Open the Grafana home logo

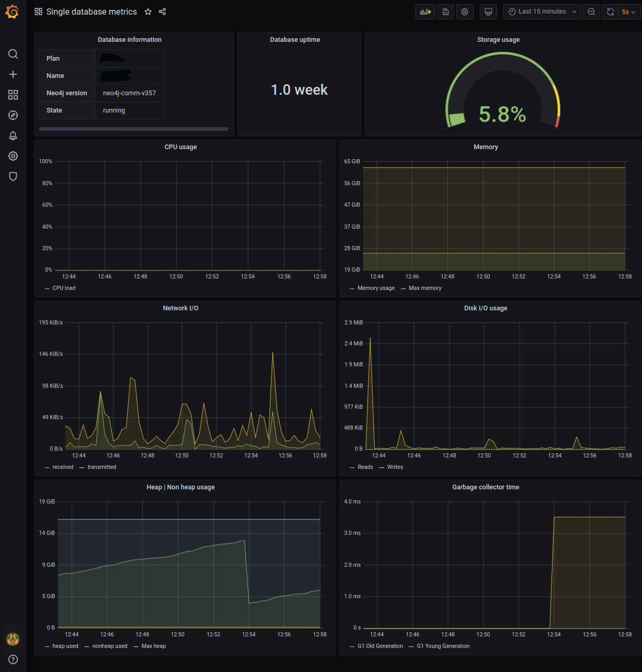[x=13, y=12]
